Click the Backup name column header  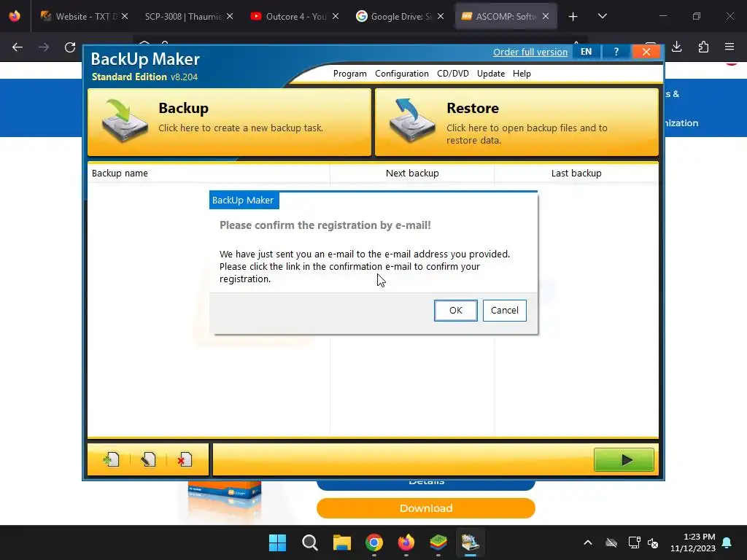(209, 174)
